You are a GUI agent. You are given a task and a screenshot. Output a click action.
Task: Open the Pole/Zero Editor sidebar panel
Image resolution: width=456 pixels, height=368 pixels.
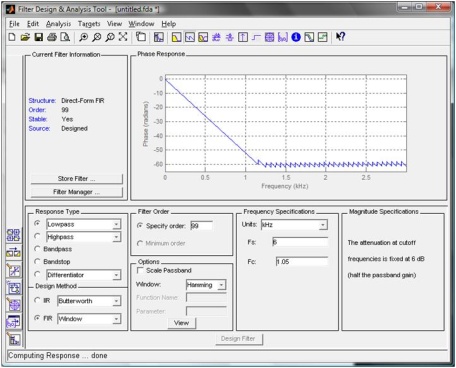pyautogui.click(x=13, y=305)
